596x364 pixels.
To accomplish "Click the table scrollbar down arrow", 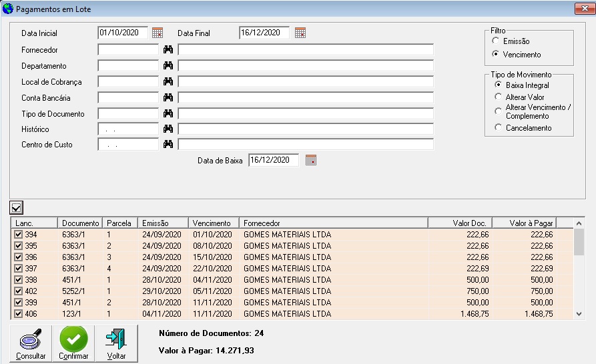I will (579, 314).
